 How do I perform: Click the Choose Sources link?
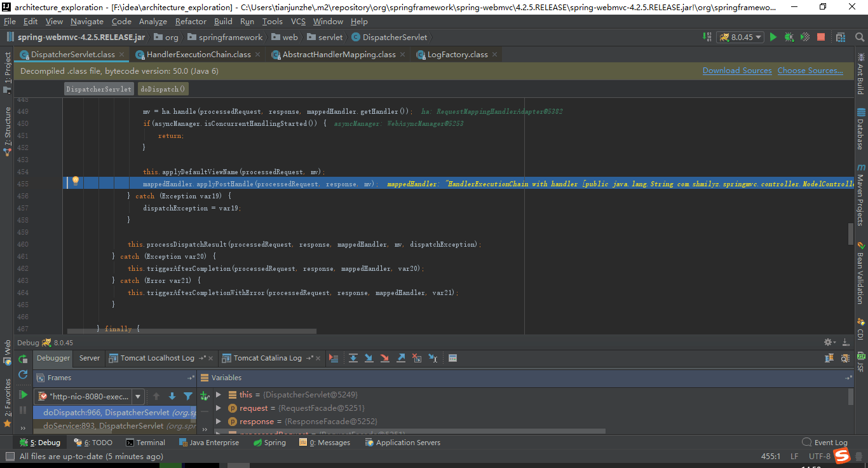click(810, 71)
